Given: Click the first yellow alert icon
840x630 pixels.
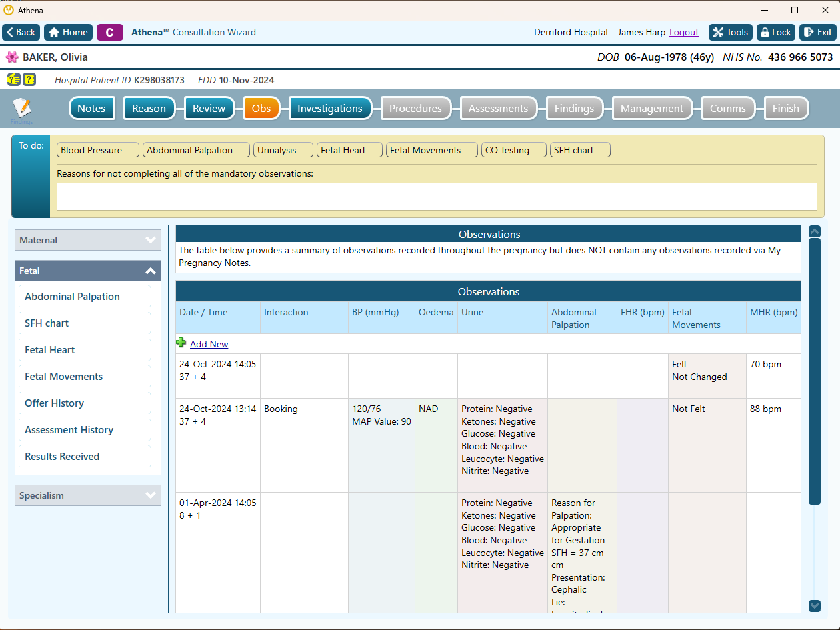Looking at the screenshot, I should point(14,80).
